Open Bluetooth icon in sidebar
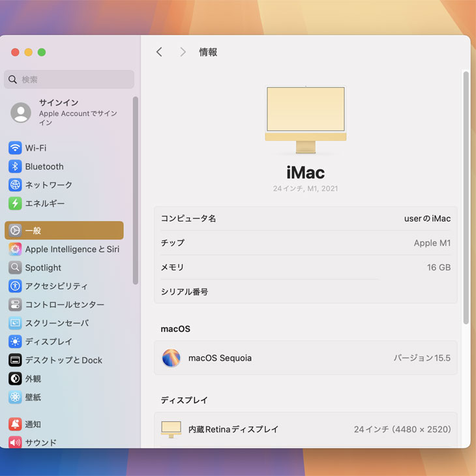Image resolution: width=476 pixels, height=476 pixels. (15, 166)
